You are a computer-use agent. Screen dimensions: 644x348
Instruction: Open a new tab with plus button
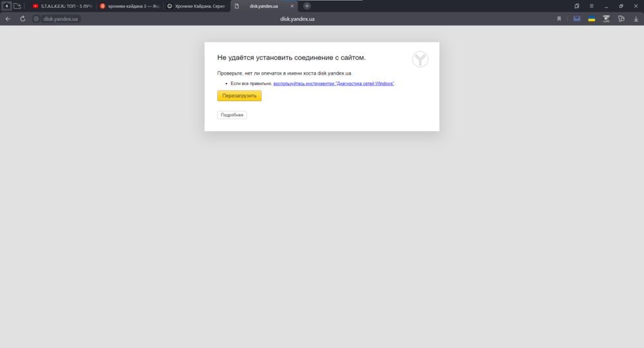pos(307,6)
